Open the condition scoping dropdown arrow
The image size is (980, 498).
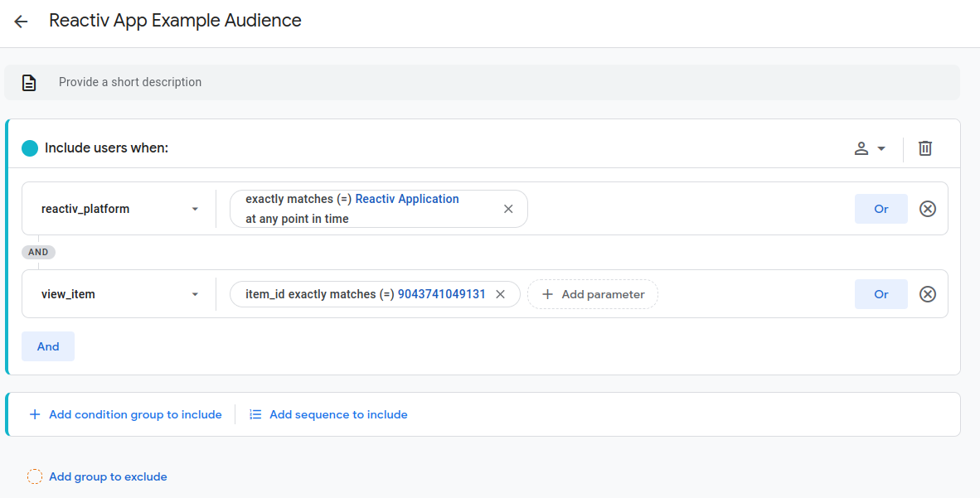tap(881, 148)
